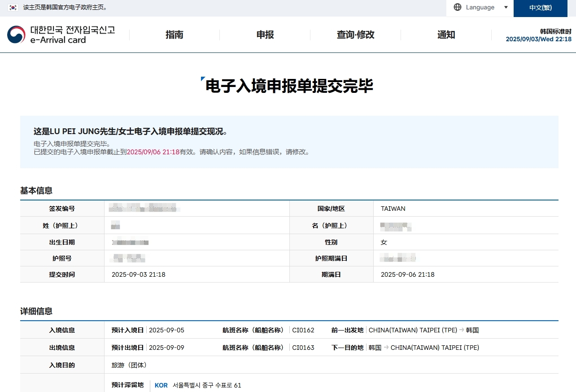Screen dimensions: 576x392
Task: Select the 中文(繁) language button
Action: pyautogui.click(x=540, y=8)
